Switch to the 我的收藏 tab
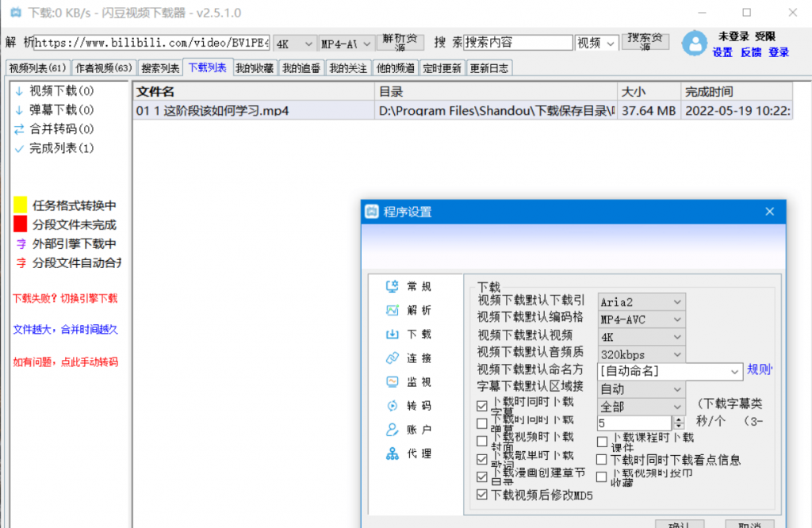 pyautogui.click(x=255, y=68)
